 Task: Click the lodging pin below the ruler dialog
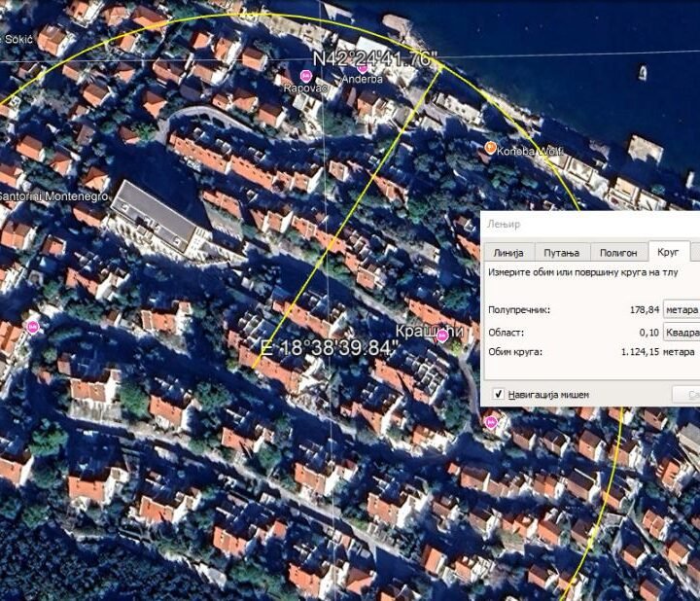coord(491,422)
